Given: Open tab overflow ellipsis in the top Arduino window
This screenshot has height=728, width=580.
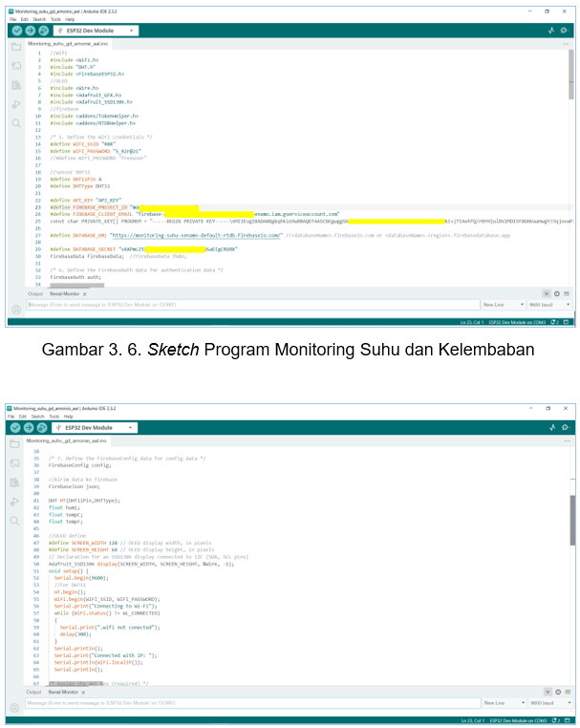Looking at the screenshot, I should (566, 44).
